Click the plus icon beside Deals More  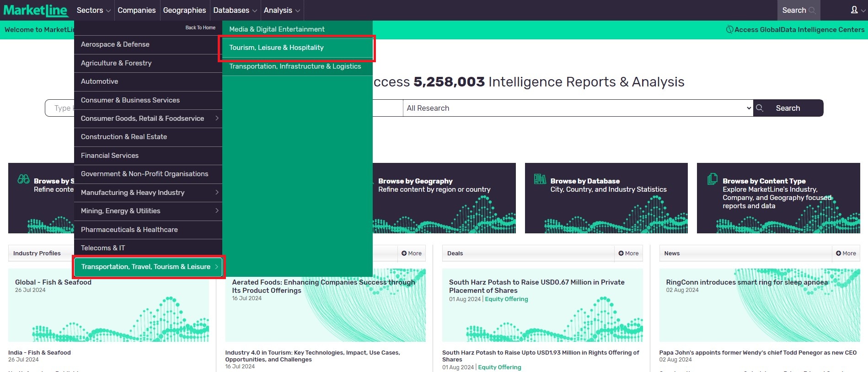(x=621, y=253)
